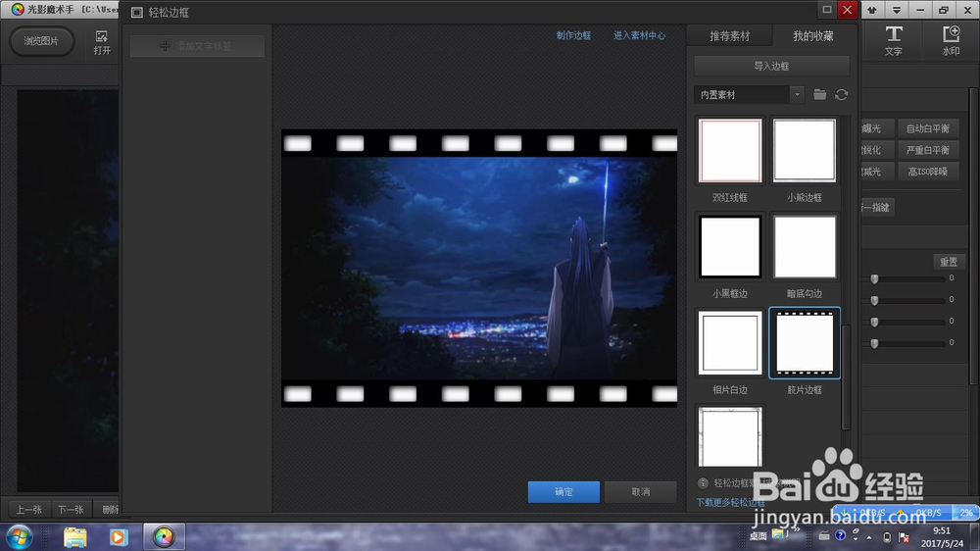This screenshot has height=551, width=980.
Task: Cancel with the 取消 button
Action: click(641, 491)
